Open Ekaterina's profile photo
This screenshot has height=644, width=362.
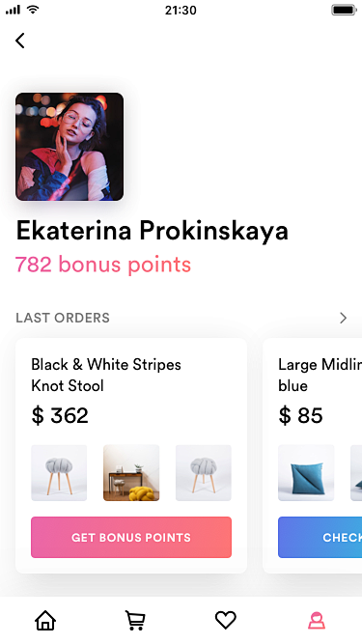[x=70, y=147]
